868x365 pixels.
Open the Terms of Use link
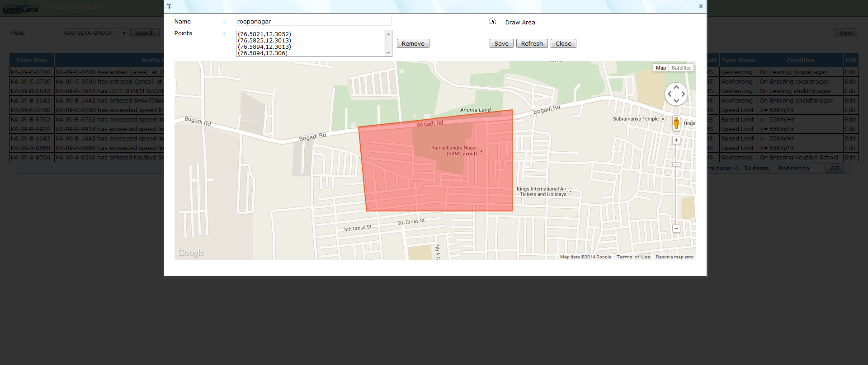pyautogui.click(x=633, y=257)
